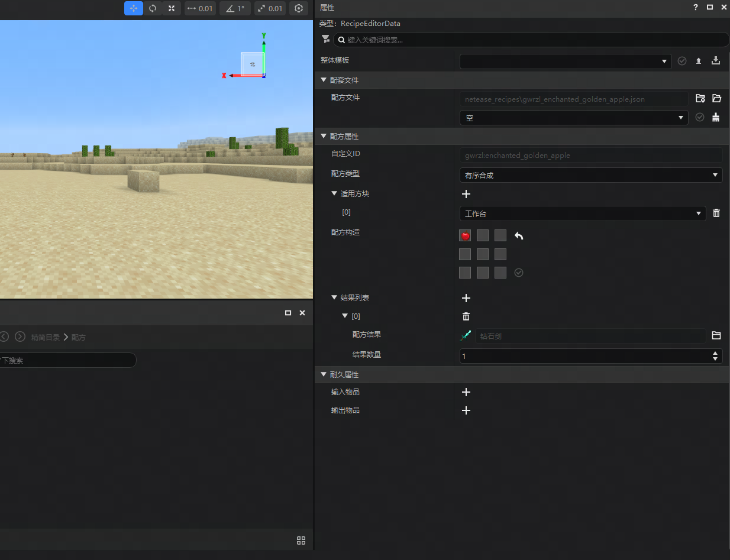Delete result [0] with trash icon
Viewport: 730px width, 560px height.
point(466,316)
